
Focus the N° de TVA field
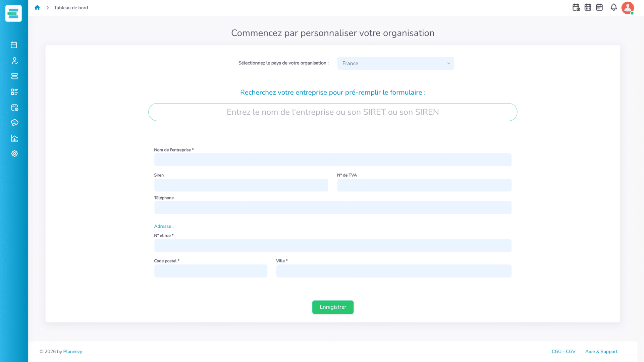tap(424, 185)
